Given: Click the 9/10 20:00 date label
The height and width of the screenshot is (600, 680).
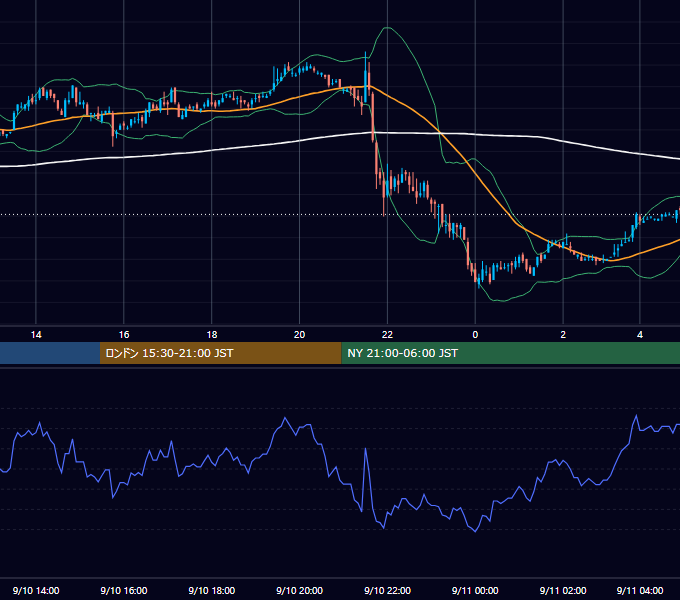Looking at the screenshot, I should 299,590.
